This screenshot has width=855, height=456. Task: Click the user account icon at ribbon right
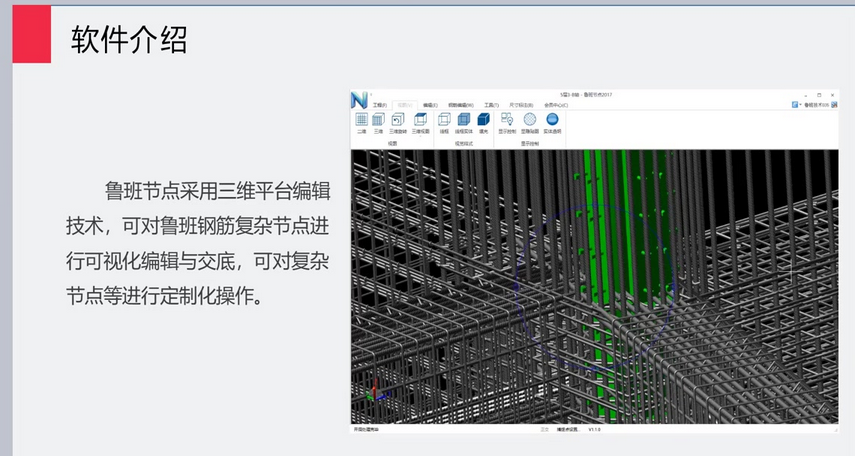pyautogui.click(x=834, y=105)
